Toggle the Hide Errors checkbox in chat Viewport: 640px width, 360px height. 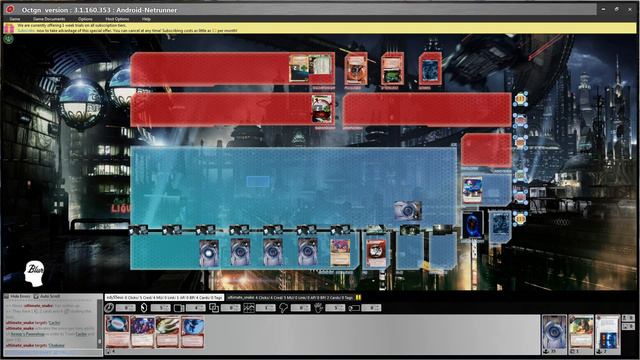(x=18, y=296)
